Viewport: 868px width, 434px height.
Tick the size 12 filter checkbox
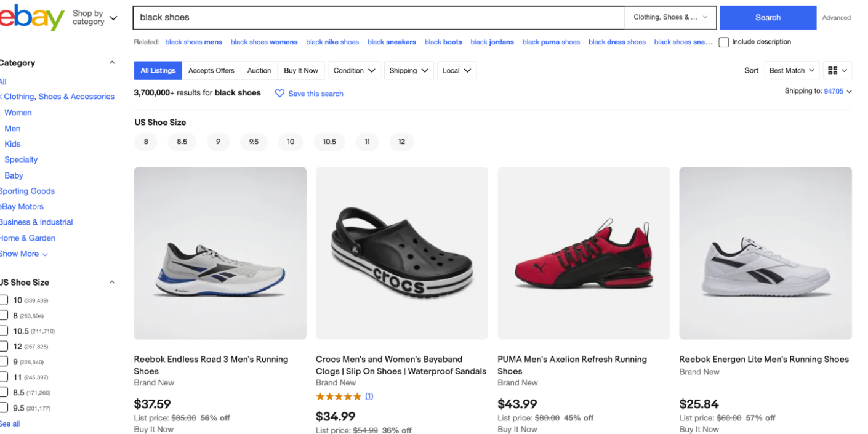[x=4, y=347]
